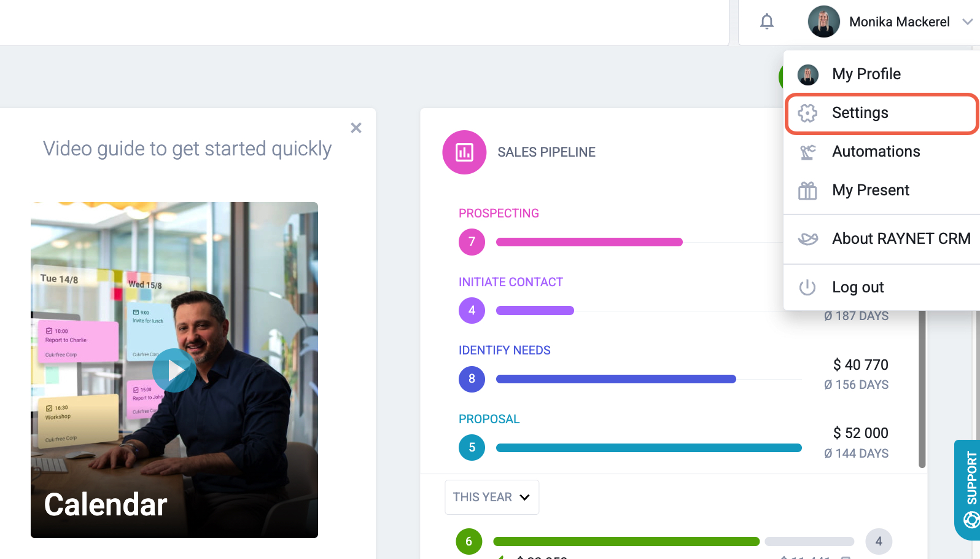Click the notification bell icon

tap(766, 22)
